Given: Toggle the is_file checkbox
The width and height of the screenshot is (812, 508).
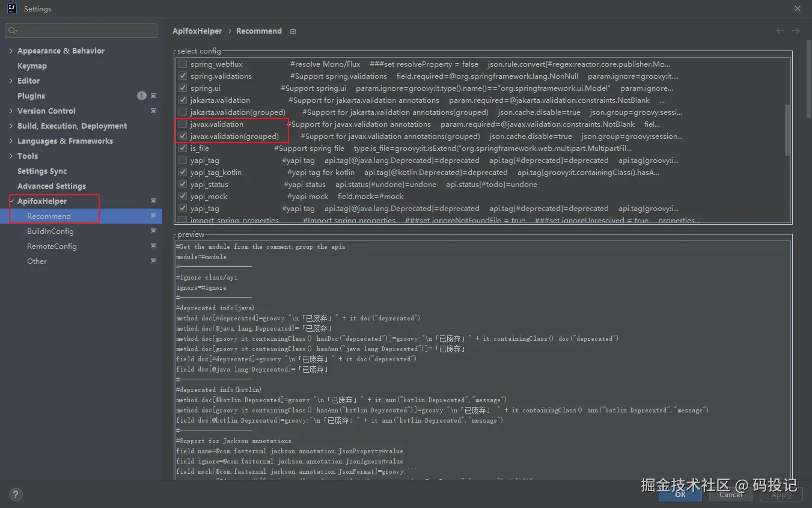Looking at the screenshot, I should [183, 148].
